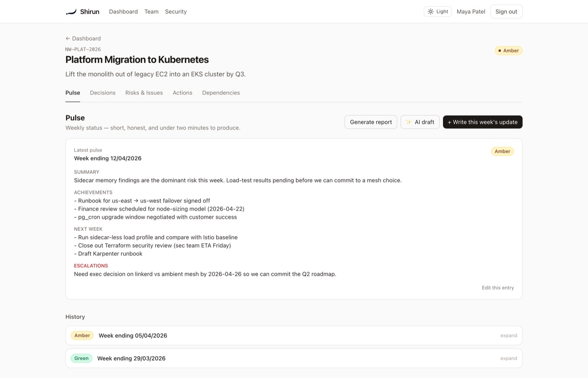
Task: Go to the Dependencies tab
Action: pos(221,93)
